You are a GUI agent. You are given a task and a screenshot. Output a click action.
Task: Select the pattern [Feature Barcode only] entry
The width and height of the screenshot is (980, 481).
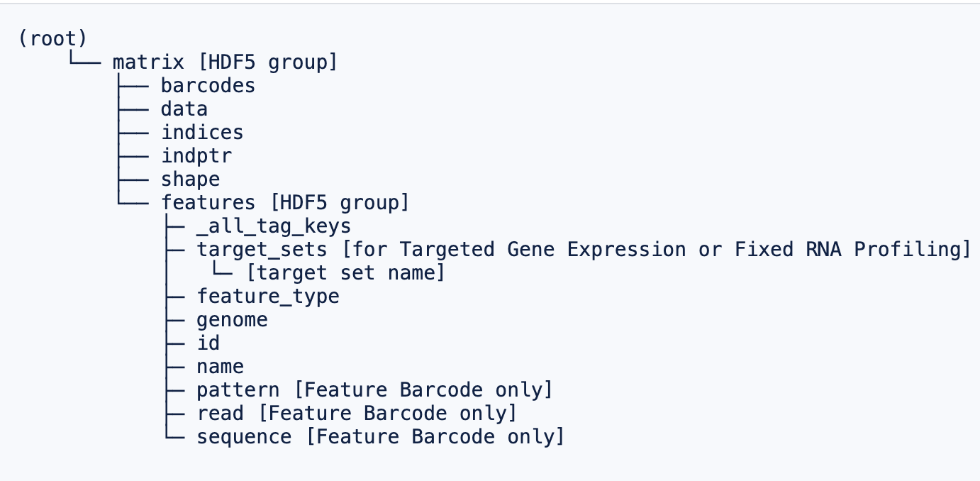pos(374,389)
